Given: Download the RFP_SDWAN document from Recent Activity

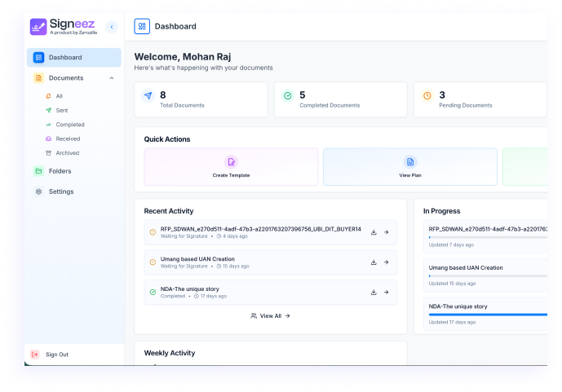Looking at the screenshot, I should point(374,232).
